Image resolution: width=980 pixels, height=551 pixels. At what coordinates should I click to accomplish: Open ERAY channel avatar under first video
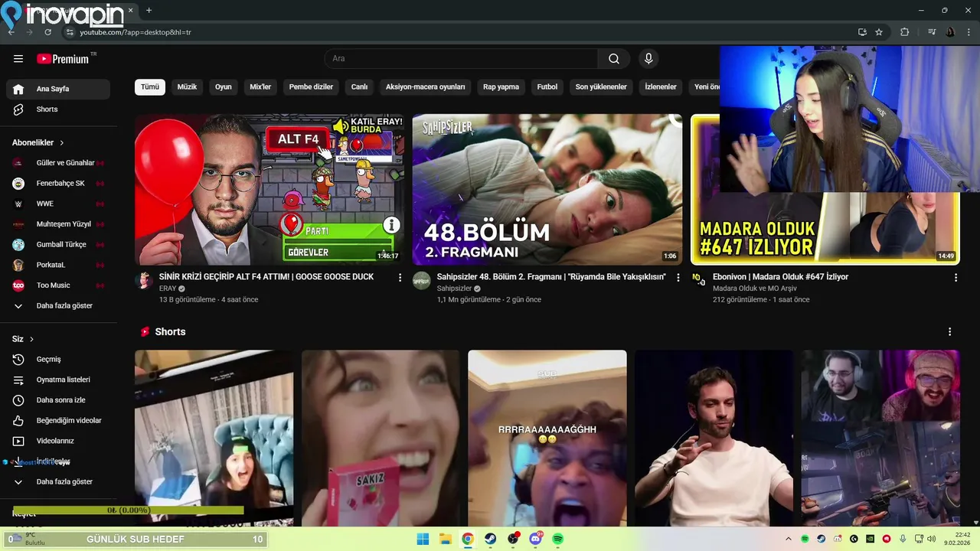point(144,280)
